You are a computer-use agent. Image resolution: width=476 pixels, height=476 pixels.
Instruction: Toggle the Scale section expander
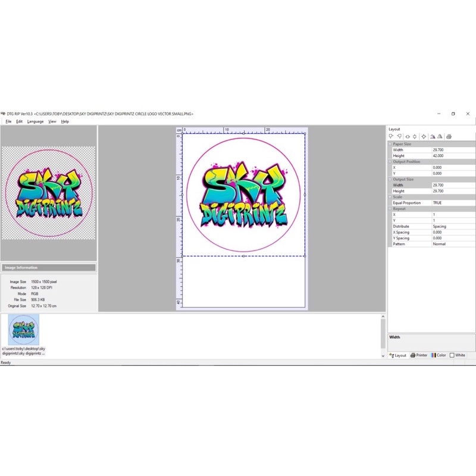[390, 197]
